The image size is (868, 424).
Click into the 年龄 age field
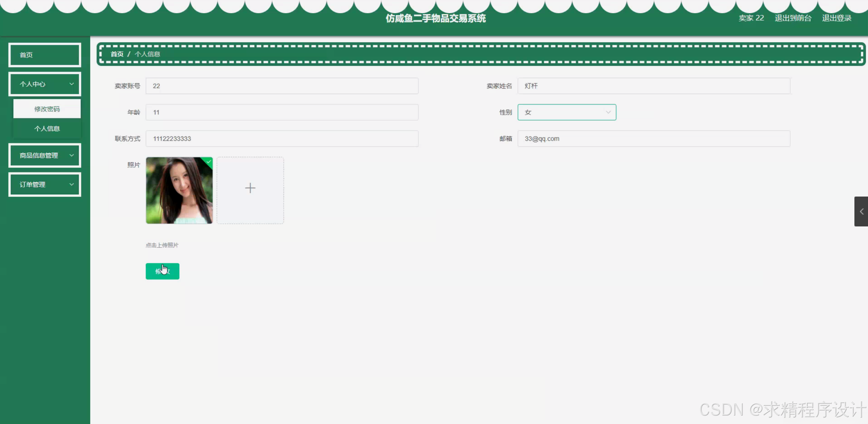pyautogui.click(x=282, y=112)
